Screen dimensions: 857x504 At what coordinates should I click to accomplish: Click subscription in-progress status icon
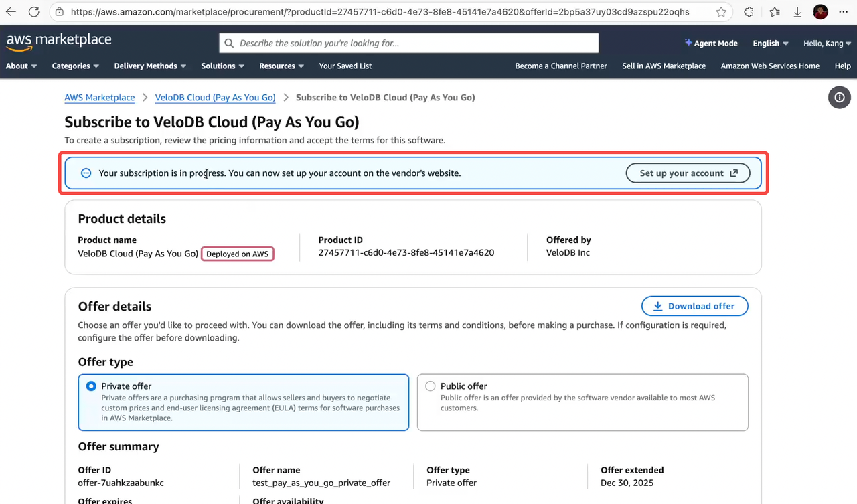(86, 173)
